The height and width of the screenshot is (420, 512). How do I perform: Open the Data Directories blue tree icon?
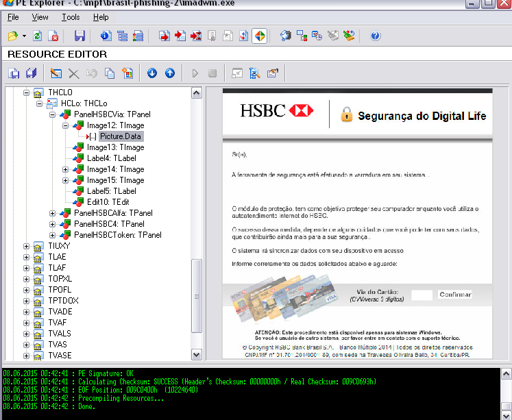click(123, 36)
